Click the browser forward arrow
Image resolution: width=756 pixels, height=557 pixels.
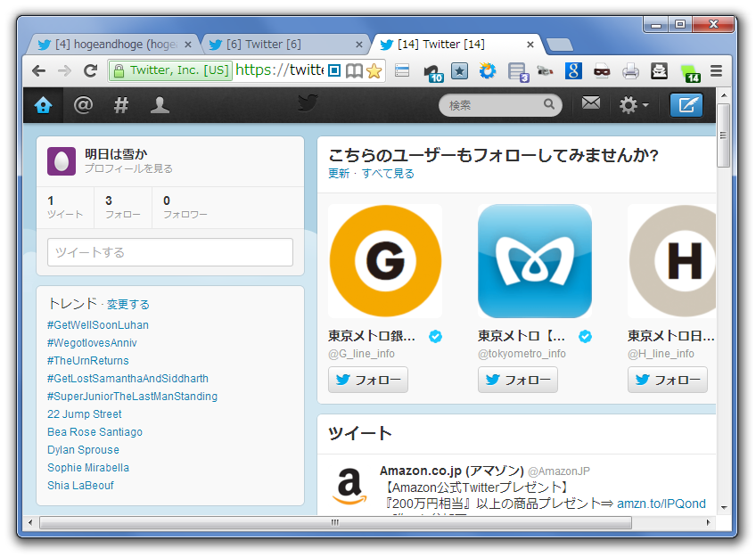64,70
